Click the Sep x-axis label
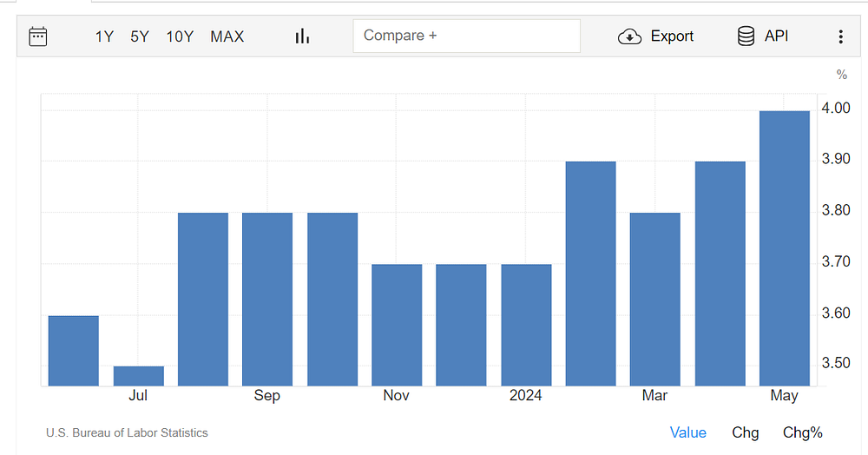 [x=266, y=395]
